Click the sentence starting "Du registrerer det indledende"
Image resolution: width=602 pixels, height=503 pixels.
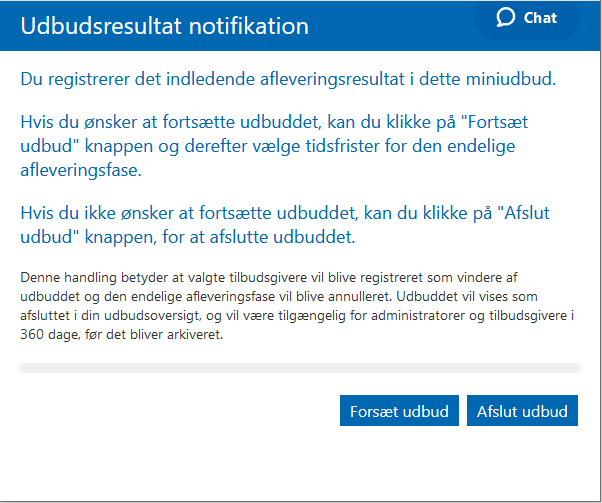288,79
